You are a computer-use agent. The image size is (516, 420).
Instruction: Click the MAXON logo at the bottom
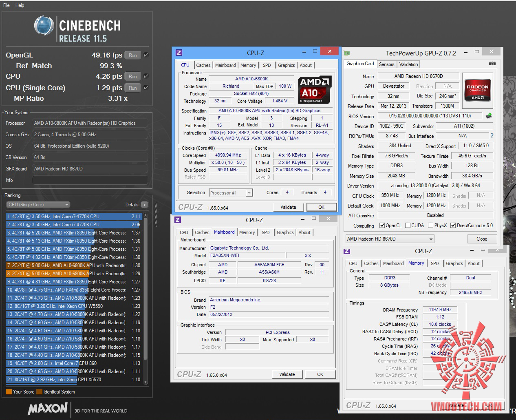(x=48, y=409)
